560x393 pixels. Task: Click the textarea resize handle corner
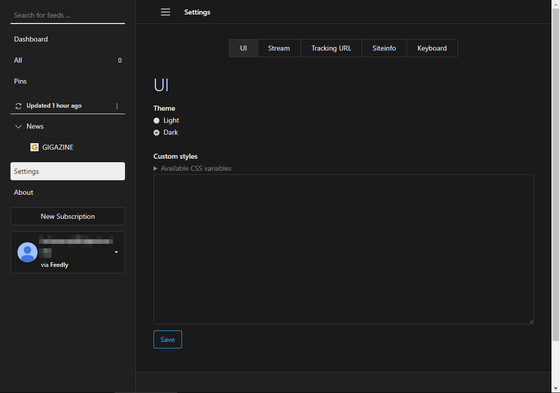pos(531,322)
